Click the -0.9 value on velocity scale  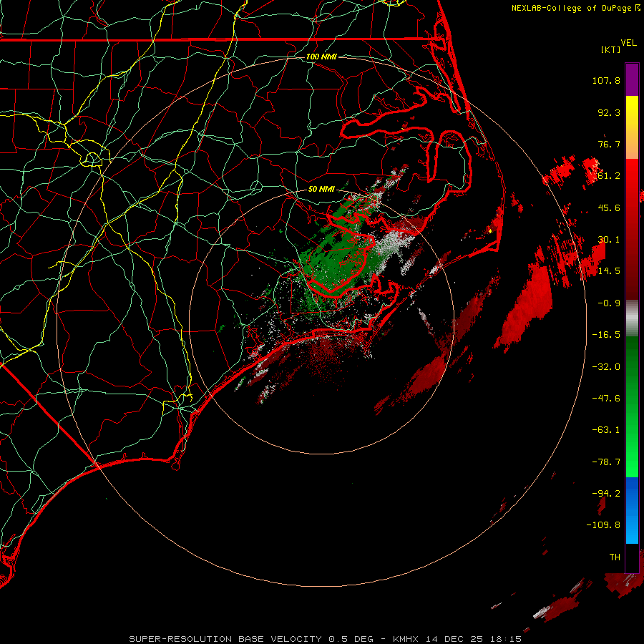click(x=609, y=303)
